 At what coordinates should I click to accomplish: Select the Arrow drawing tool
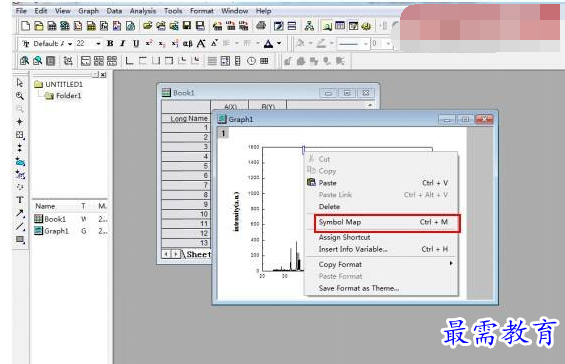[20, 213]
